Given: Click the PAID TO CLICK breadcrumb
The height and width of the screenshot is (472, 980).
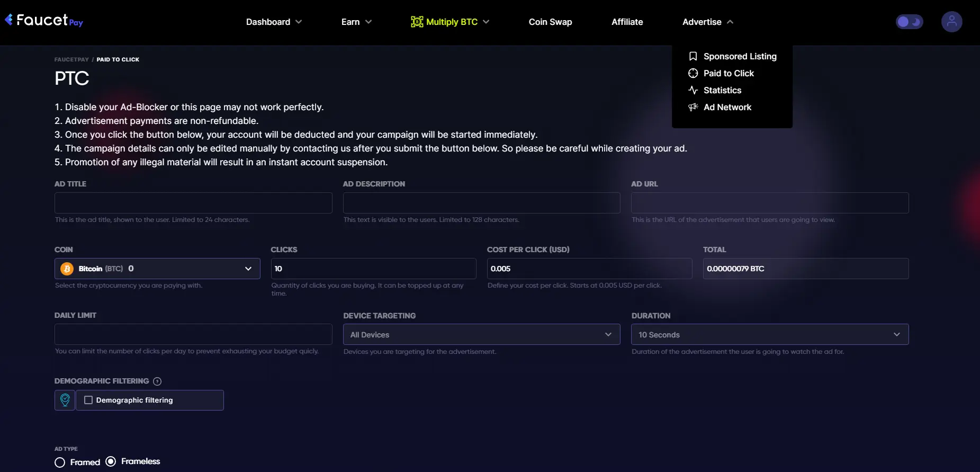Looking at the screenshot, I should tap(118, 59).
